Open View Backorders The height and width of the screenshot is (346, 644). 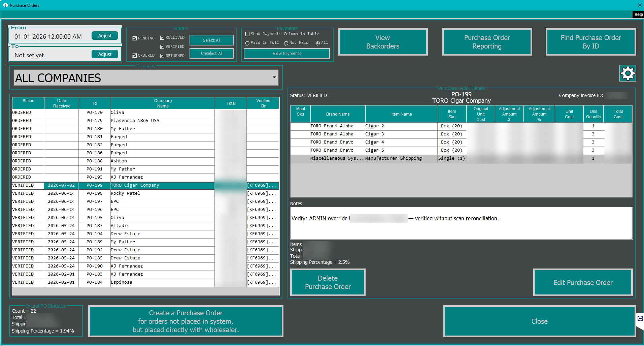(x=383, y=42)
